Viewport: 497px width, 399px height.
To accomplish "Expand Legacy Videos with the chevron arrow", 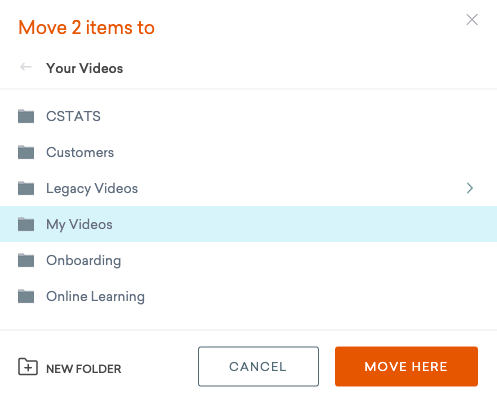I will click(x=470, y=188).
